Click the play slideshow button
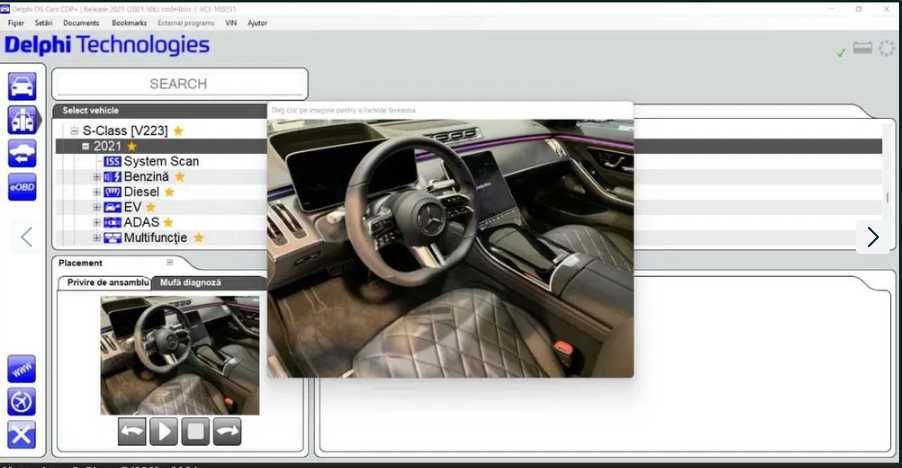The height and width of the screenshot is (468, 902). 163,431
